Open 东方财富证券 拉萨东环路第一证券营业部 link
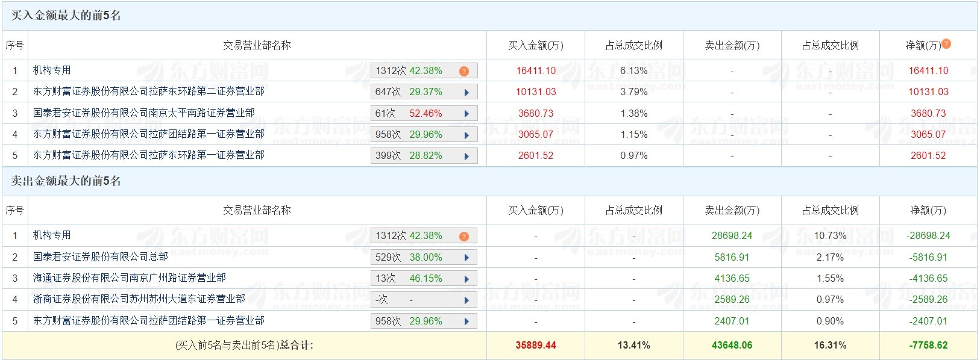 coord(148,155)
